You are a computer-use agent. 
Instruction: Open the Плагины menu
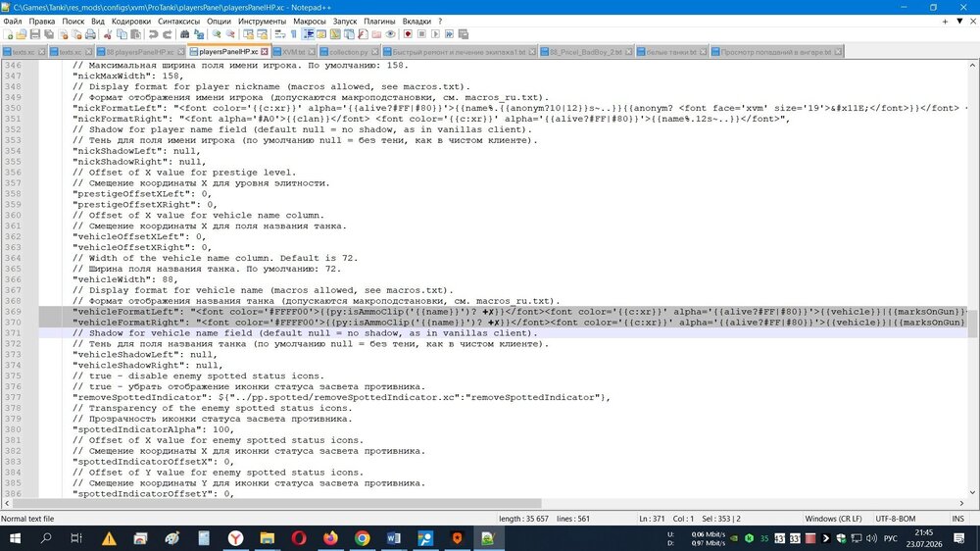(379, 22)
